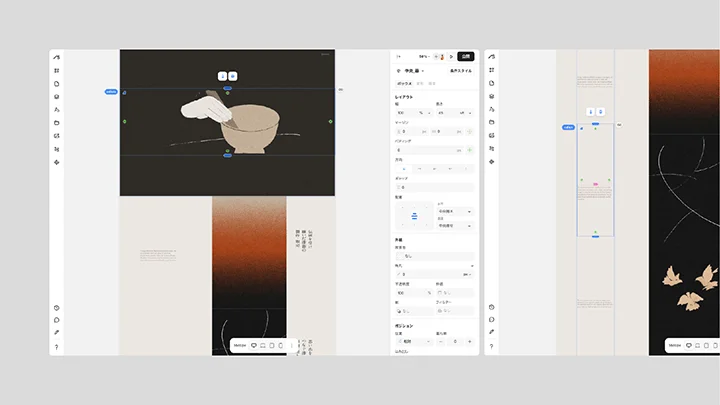
Task: Open comments bubble icon in right window
Action: click(x=491, y=320)
